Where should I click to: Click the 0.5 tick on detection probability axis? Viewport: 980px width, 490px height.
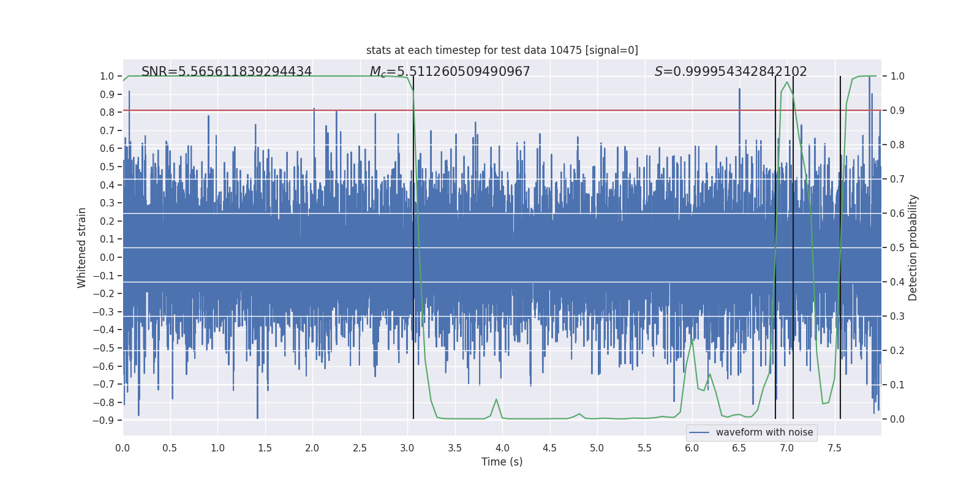(x=897, y=247)
